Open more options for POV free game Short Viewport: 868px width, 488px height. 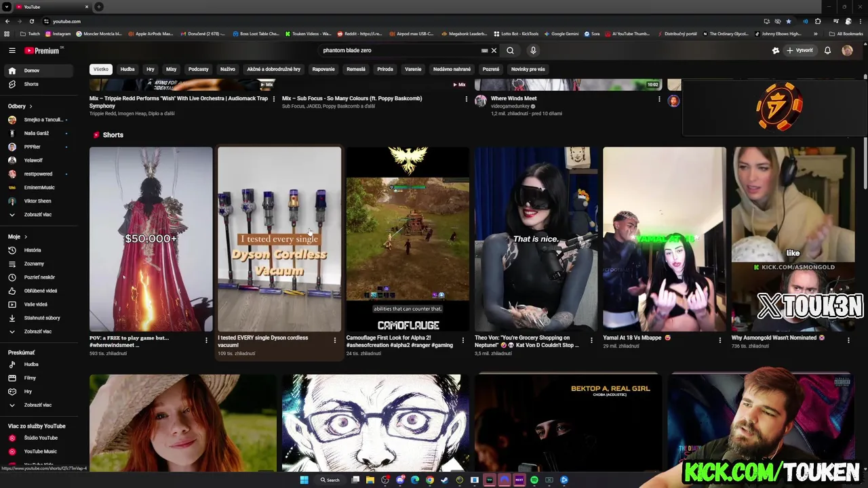click(206, 340)
